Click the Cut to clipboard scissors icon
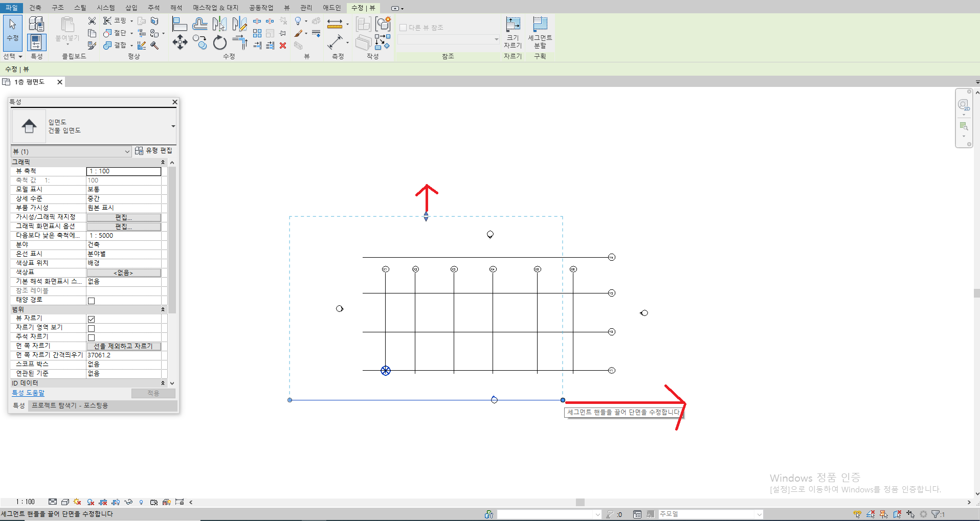Screen dimensions: 980x521 coord(92,21)
